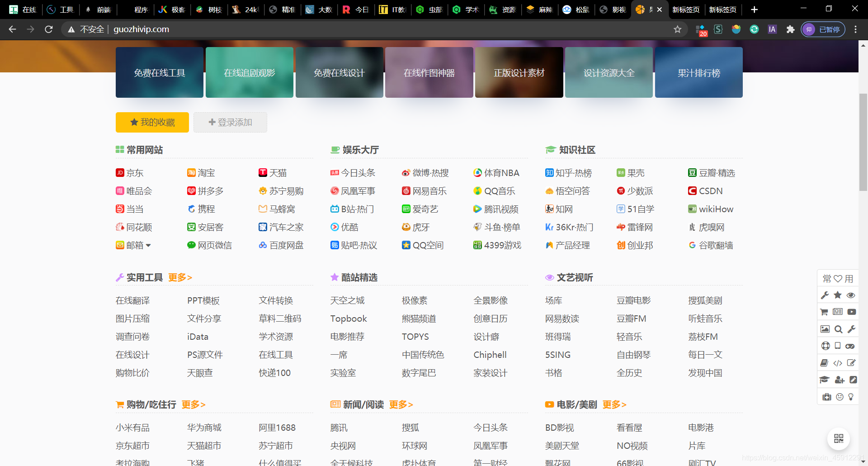Viewport: 868px width, 466px height.
Task: Open 更多 next to 电影/美剧
Action: tap(614, 404)
